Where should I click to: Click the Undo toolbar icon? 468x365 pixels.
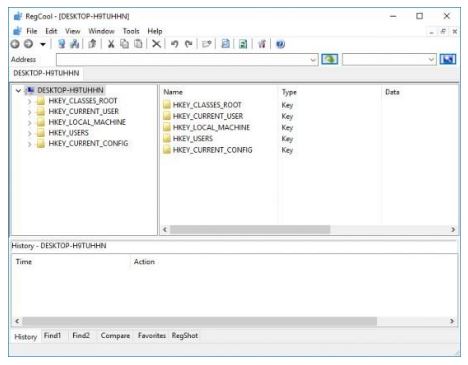tap(174, 44)
